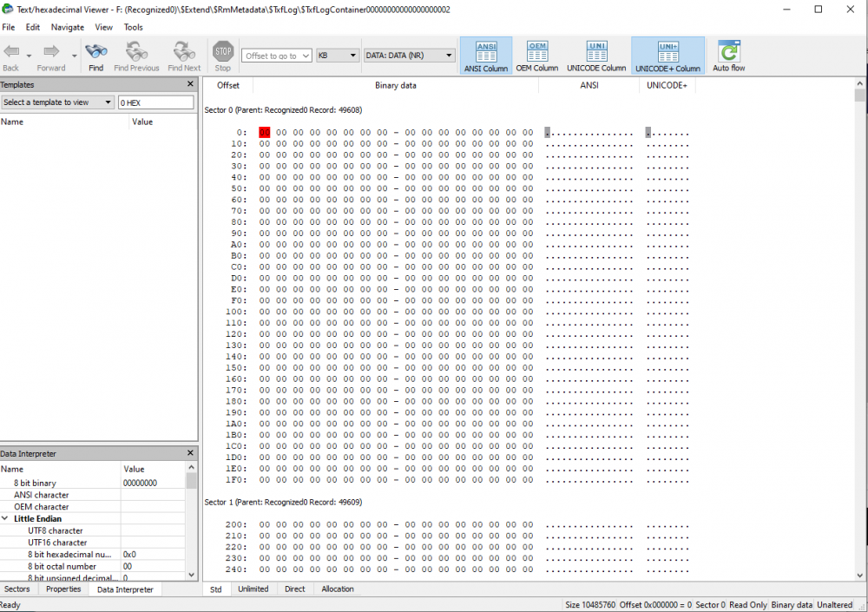Open the Select a template dropdown
868x612 pixels.
click(58, 102)
